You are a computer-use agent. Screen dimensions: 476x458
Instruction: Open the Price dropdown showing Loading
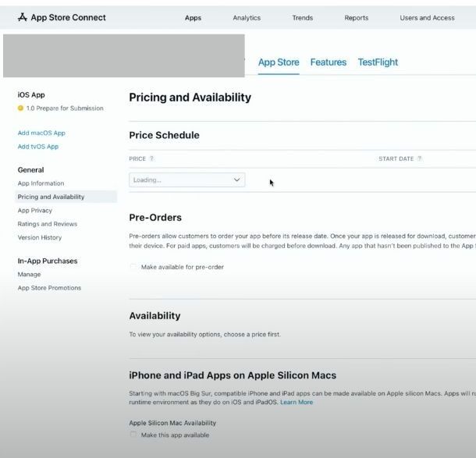click(187, 180)
